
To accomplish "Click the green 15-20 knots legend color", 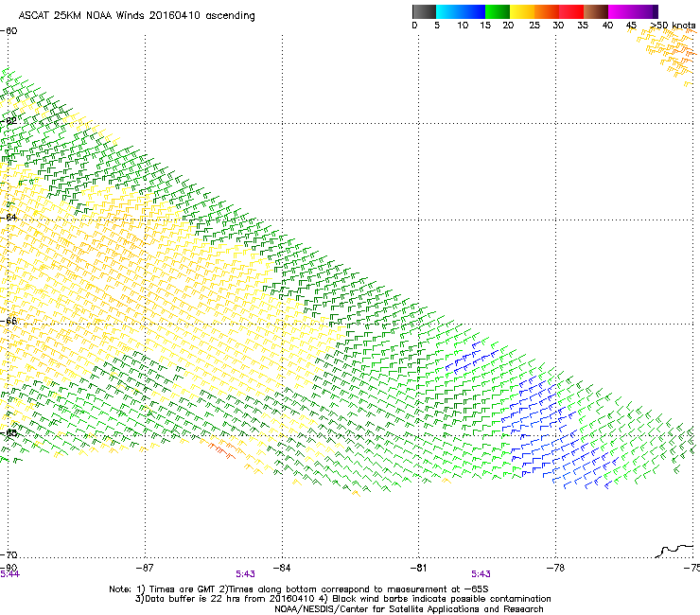I will point(498,11).
